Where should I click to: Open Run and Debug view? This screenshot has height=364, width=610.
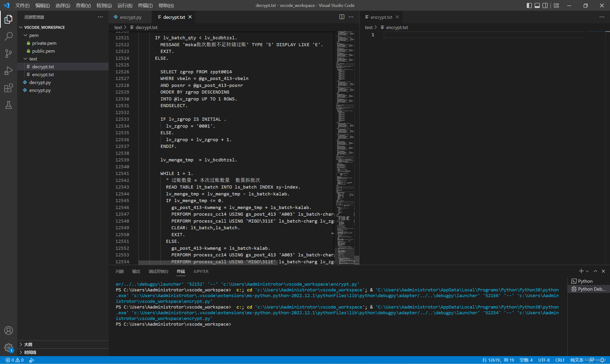(8, 71)
